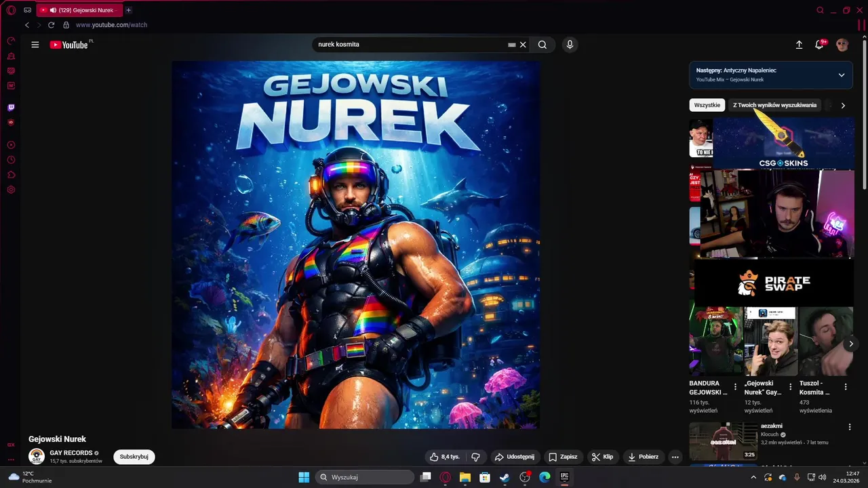Viewport: 868px width, 488px height.
Task: Click the browser address bar URL
Action: click(111, 25)
